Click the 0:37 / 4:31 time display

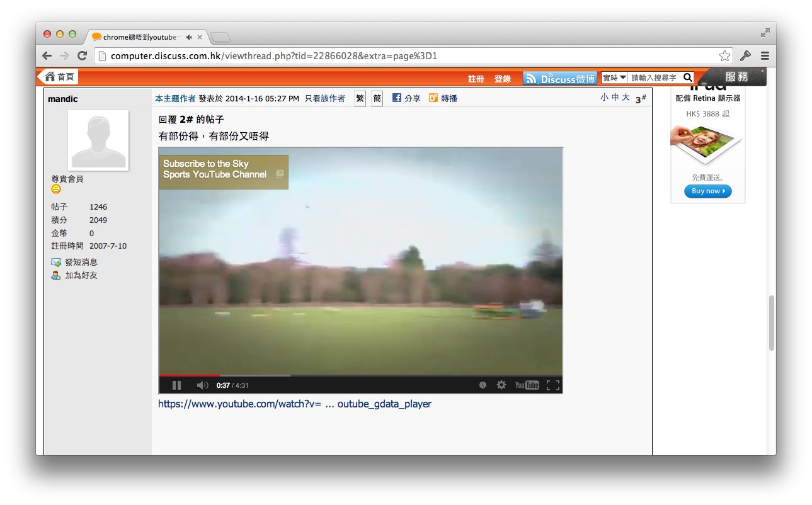(x=232, y=385)
